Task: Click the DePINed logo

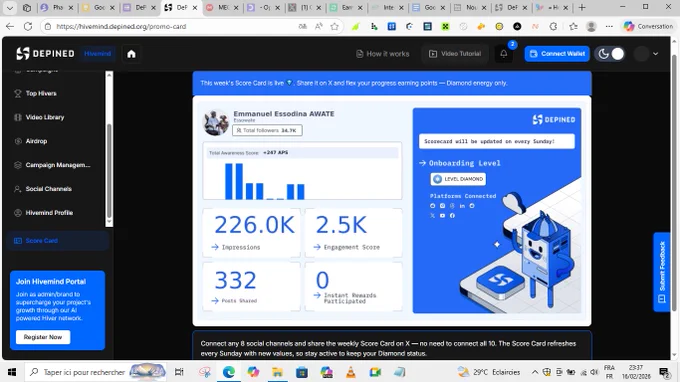Action: tap(45, 54)
